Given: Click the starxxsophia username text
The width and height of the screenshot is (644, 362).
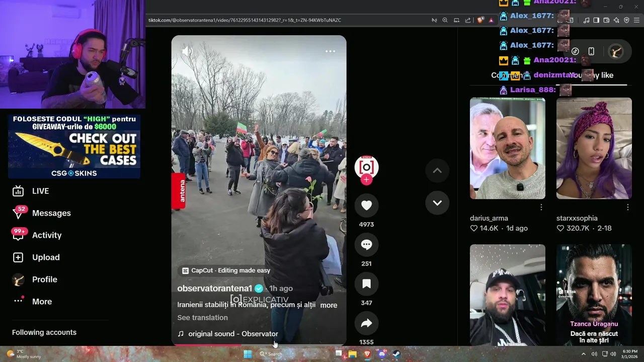Looking at the screenshot, I should pyautogui.click(x=577, y=218).
